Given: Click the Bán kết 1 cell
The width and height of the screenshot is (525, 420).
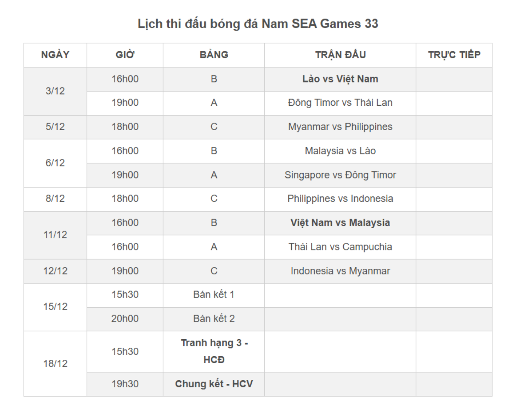Looking at the screenshot, I should pos(214,295).
